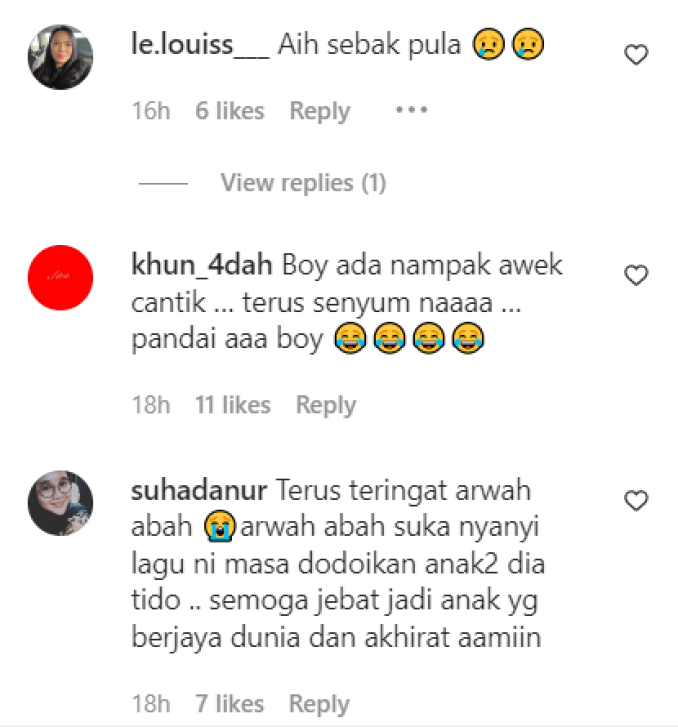View the 7 likes list

tap(230, 704)
